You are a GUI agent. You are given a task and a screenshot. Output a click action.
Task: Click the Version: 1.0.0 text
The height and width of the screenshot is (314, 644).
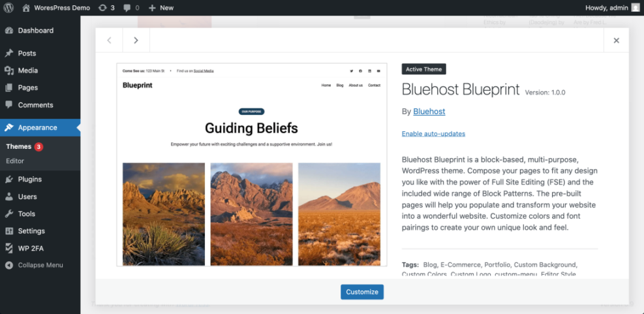545,93
